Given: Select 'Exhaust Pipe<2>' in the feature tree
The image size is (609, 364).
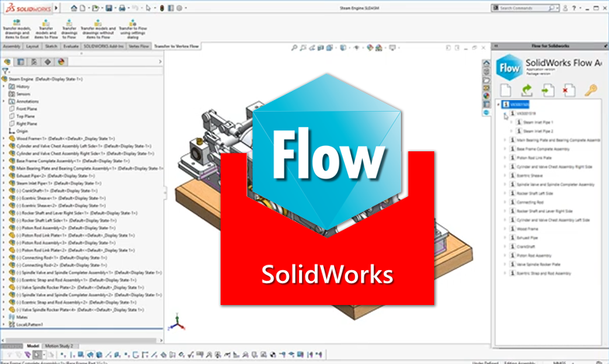Looking at the screenshot, I should point(56,175).
